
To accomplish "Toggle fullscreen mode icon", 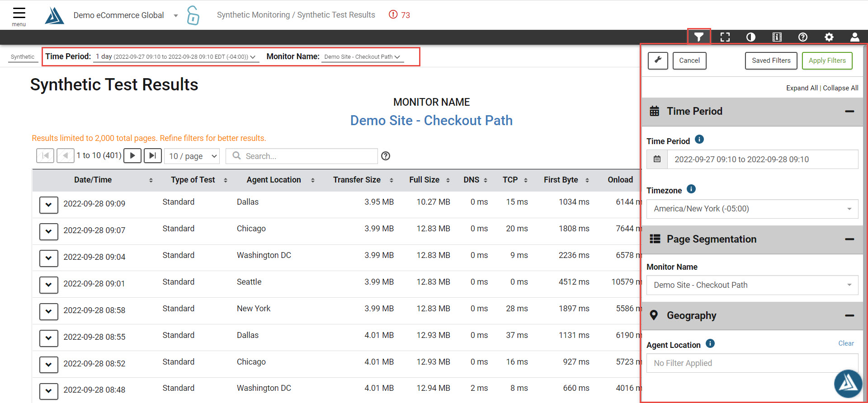I will coord(725,37).
